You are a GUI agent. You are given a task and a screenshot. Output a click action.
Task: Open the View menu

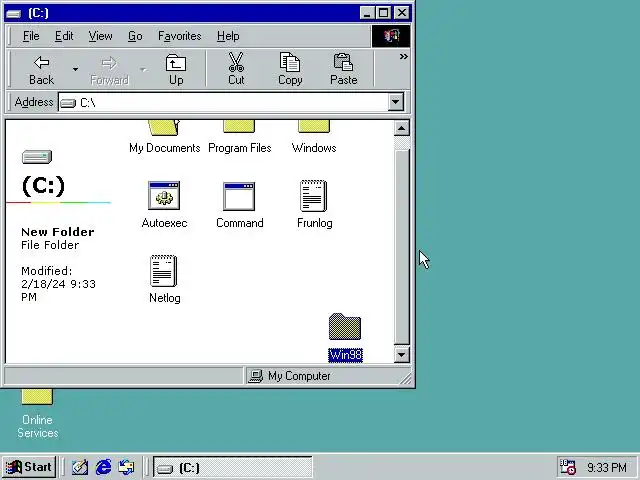100,36
